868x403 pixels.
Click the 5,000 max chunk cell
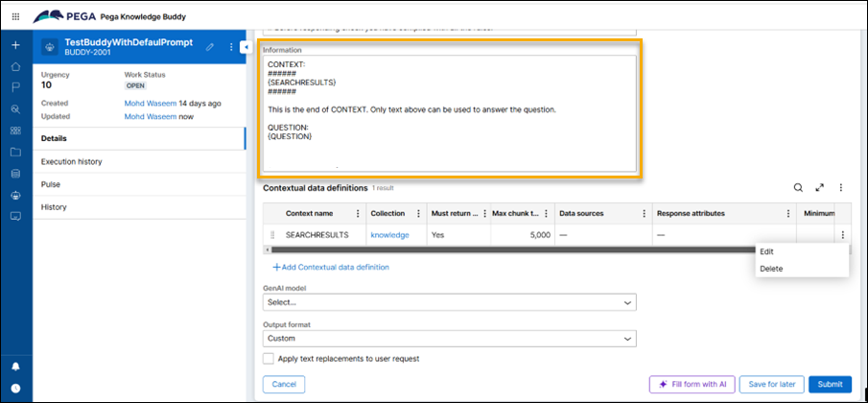tap(538, 235)
